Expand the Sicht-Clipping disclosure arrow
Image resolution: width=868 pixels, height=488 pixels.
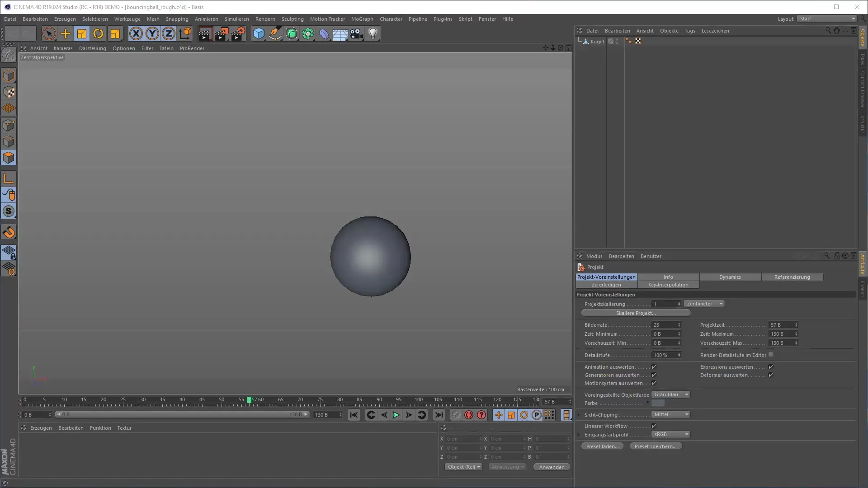579,415
